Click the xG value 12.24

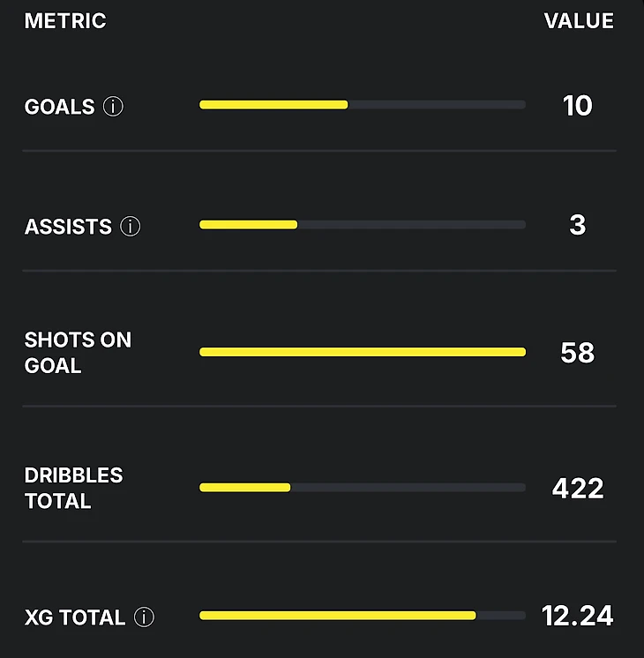tap(577, 616)
